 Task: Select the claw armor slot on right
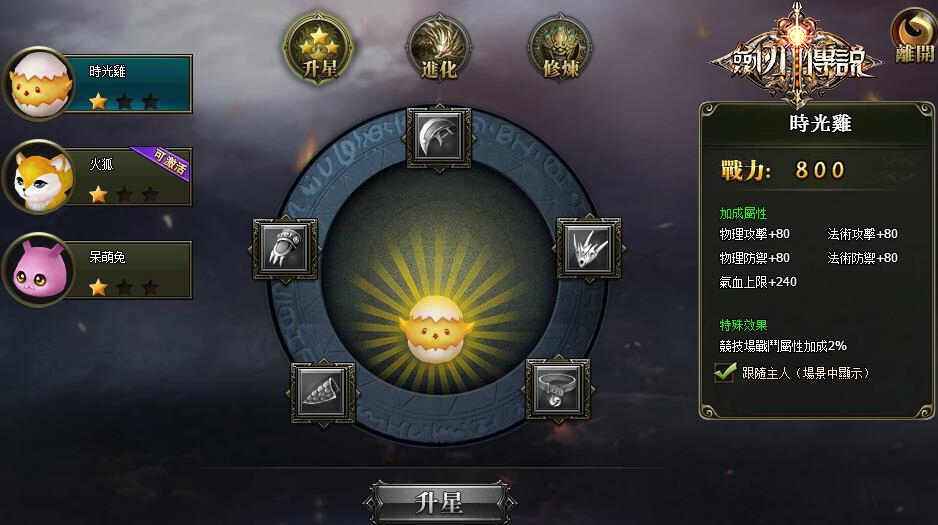[589, 248]
